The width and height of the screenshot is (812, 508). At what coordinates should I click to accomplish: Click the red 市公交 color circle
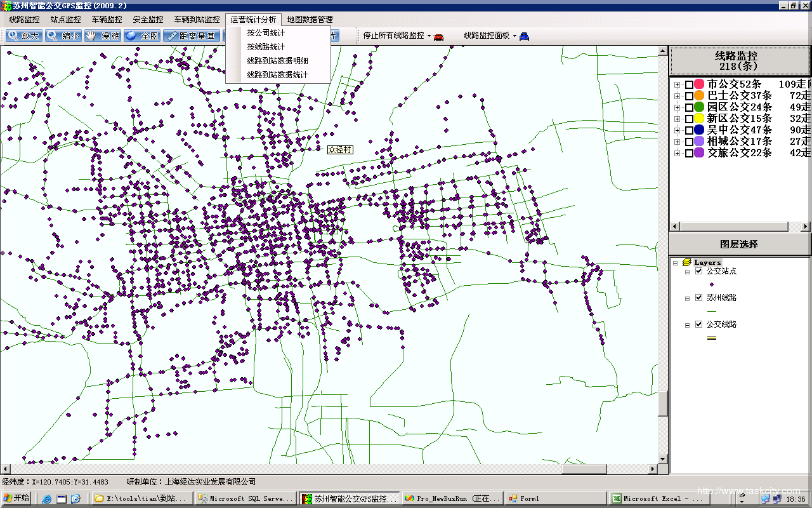tap(699, 84)
